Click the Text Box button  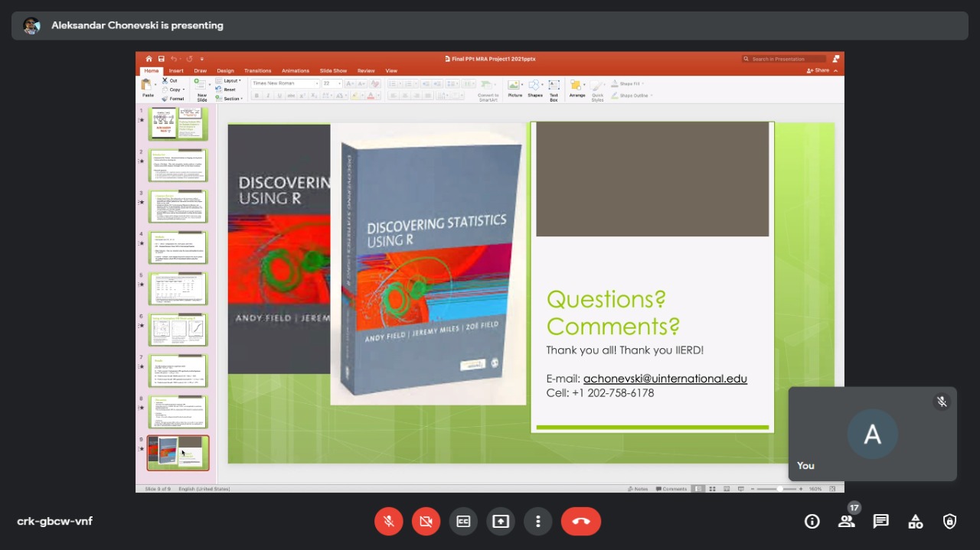click(554, 89)
